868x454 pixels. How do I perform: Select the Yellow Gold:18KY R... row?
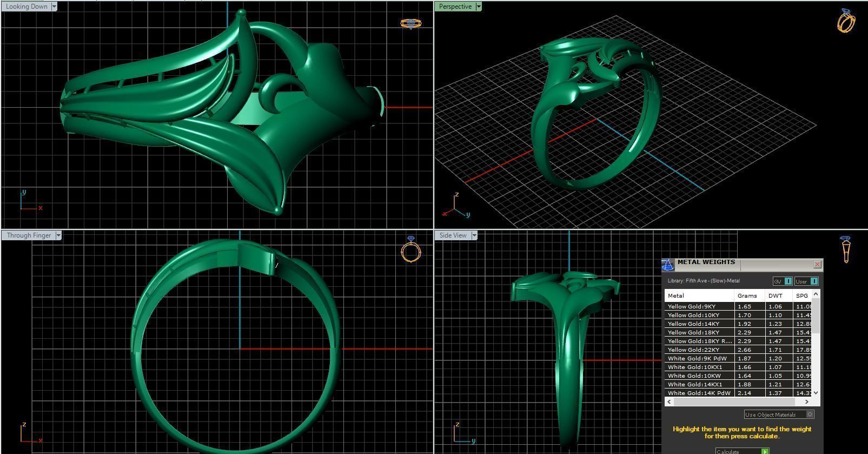tap(739, 341)
